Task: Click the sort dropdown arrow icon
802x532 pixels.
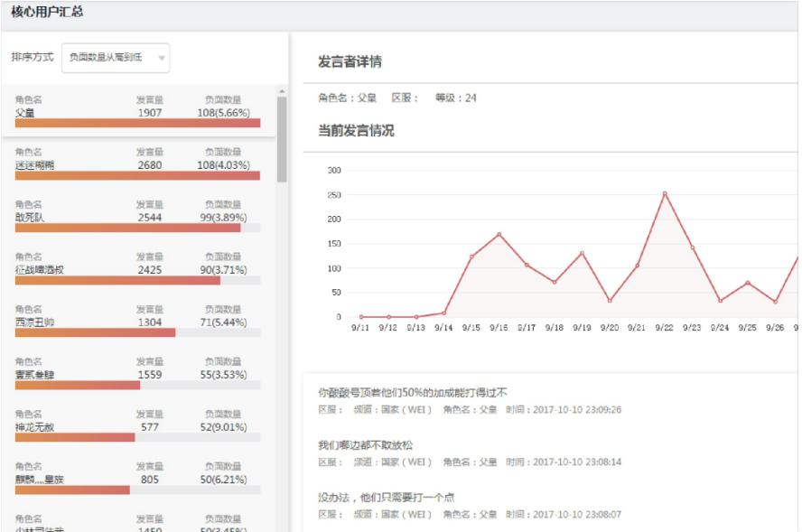Action: pos(162,58)
